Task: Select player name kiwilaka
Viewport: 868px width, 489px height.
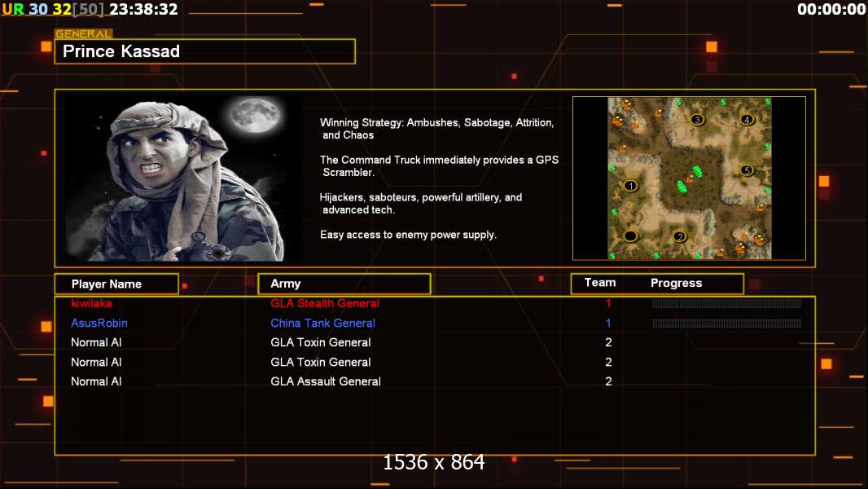Action: tap(91, 303)
